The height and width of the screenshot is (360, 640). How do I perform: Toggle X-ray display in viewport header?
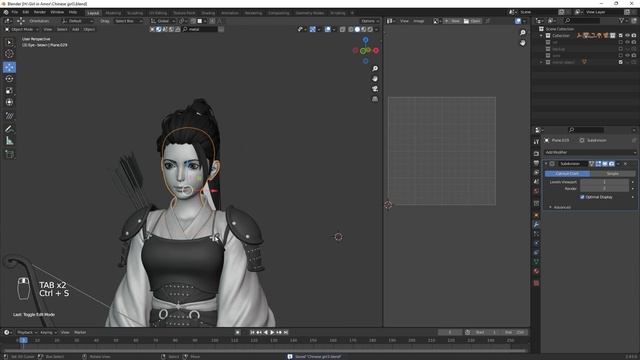tap(342, 29)
